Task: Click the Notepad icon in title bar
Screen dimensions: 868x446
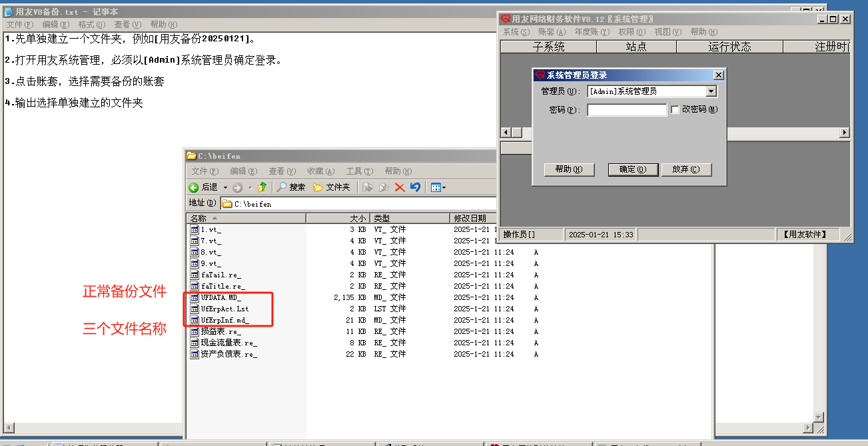Action: [9, 12]
